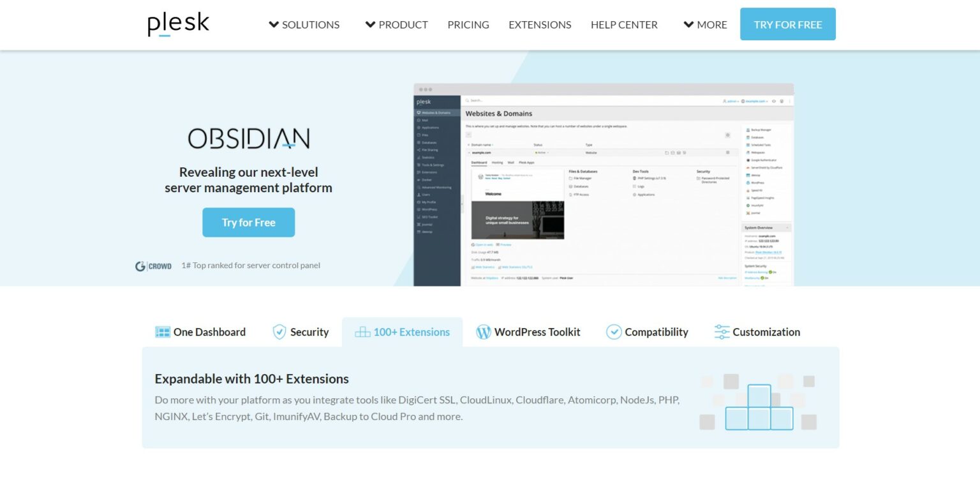Click the Try for Free button
Image resolution: width=980 pixels, height=480 pixels.
(x=248, y=222)
